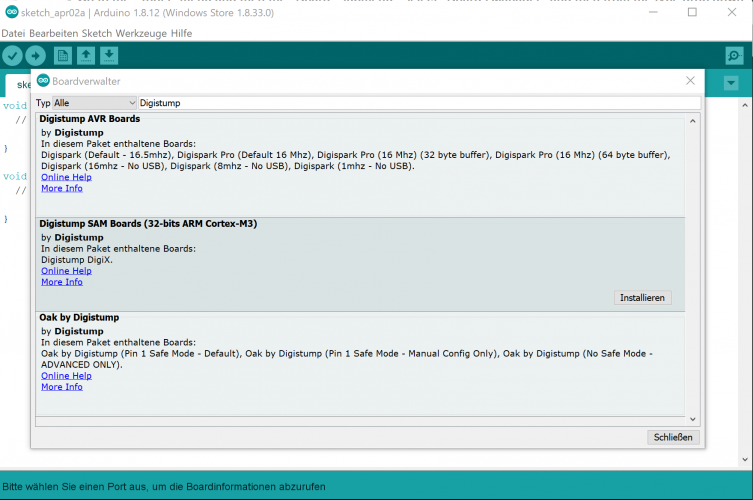This screenshot has width=753, height=500.
Task: Open a sketch using the Open icon
Action: tap(86, 56)
